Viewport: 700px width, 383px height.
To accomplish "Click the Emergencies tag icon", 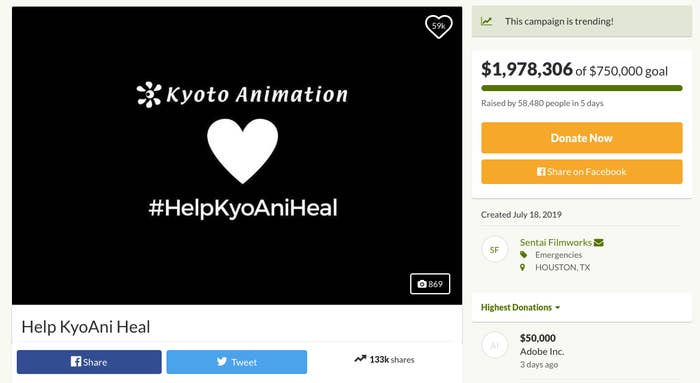I will pos(524,255).
